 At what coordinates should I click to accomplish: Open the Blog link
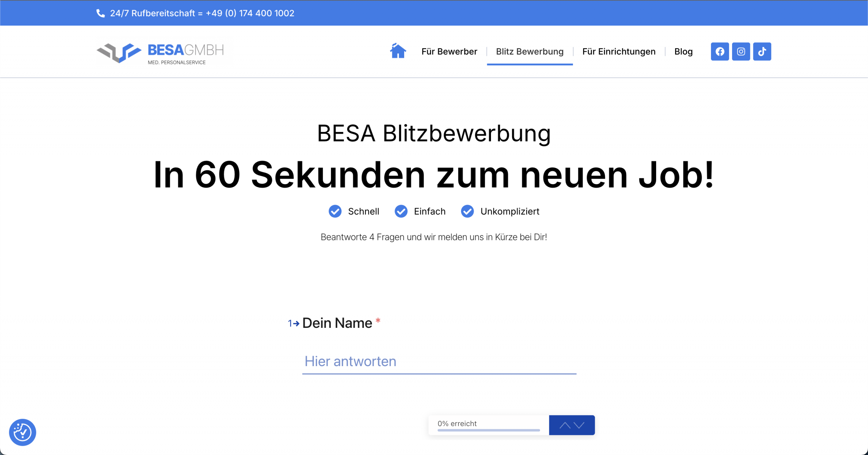[683, 52]
